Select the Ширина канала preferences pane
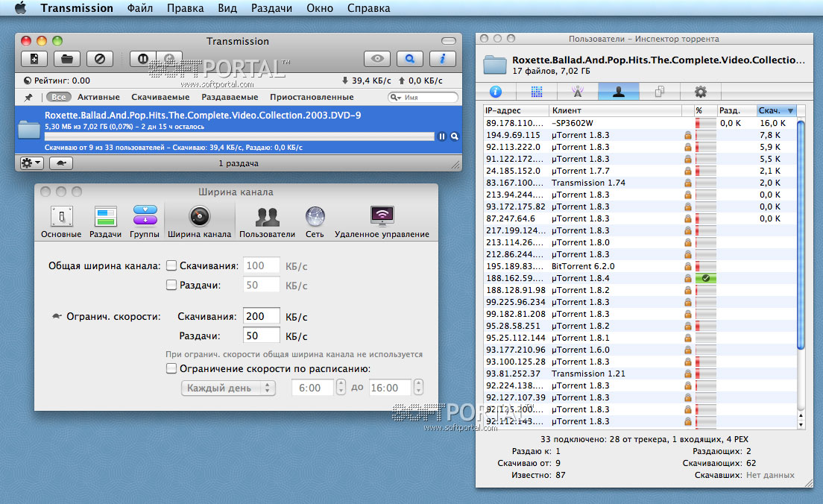This screenshot has width=823, height=504. [200, 222]
